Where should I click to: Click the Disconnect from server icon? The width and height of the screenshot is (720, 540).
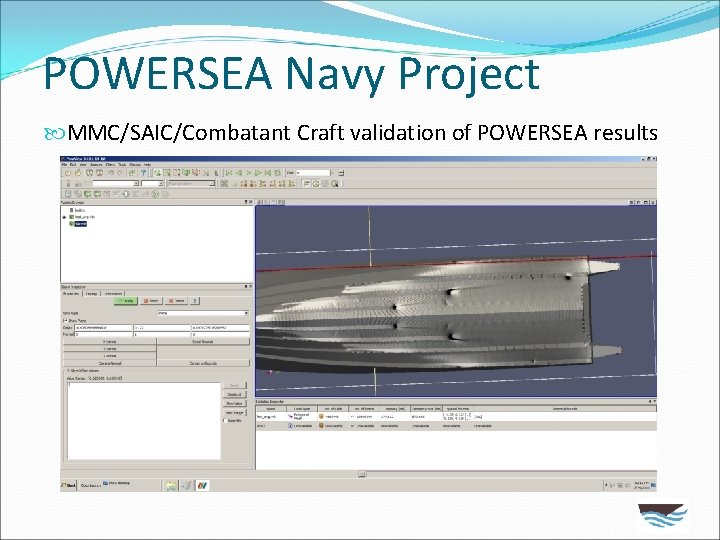tap(99, 173)
